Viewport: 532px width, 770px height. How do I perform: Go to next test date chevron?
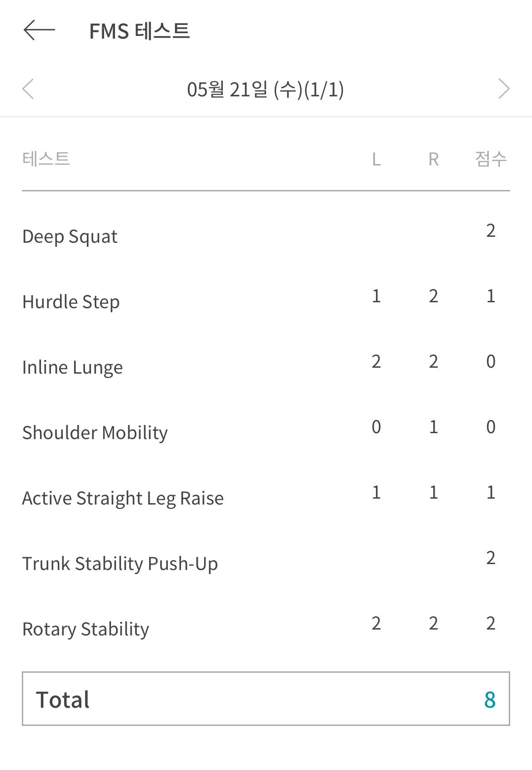504,89
